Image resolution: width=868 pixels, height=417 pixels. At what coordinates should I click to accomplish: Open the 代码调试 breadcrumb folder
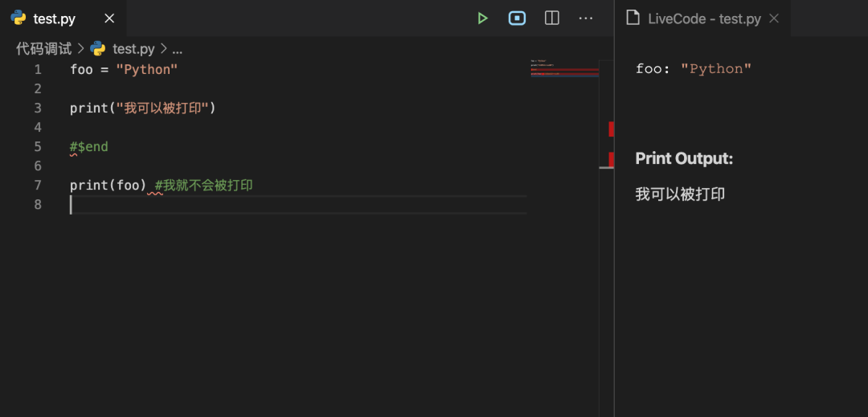click(43, 48)
